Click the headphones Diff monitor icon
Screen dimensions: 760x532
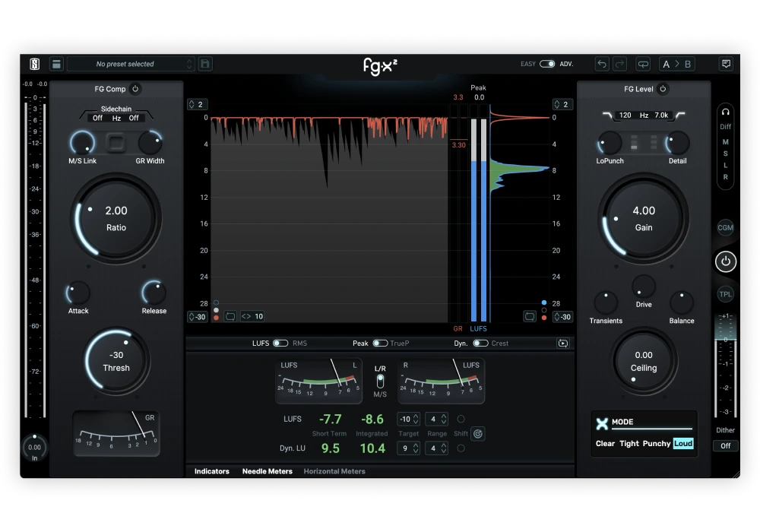coord(726,111)
